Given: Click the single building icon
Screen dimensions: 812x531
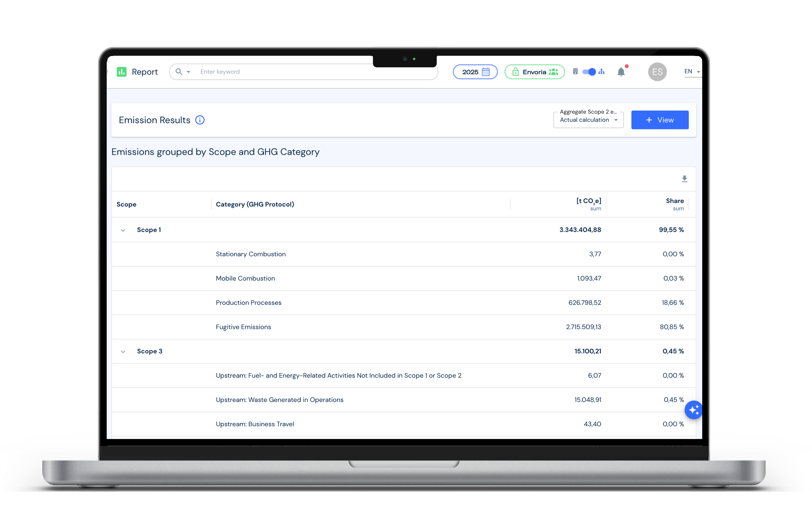Looking at the screenshot, I should click(575, 72).
